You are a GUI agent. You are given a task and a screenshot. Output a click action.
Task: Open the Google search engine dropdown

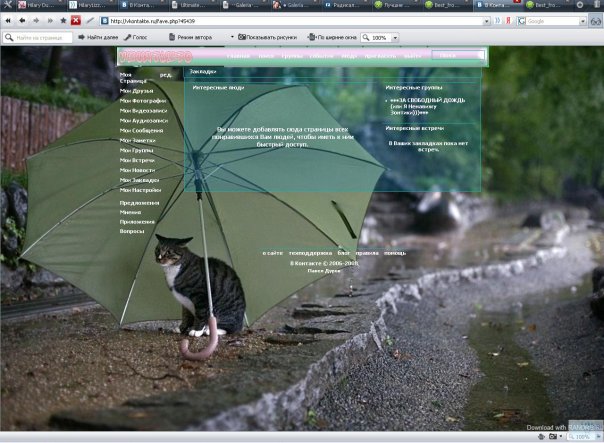click(x=583, y=21)
